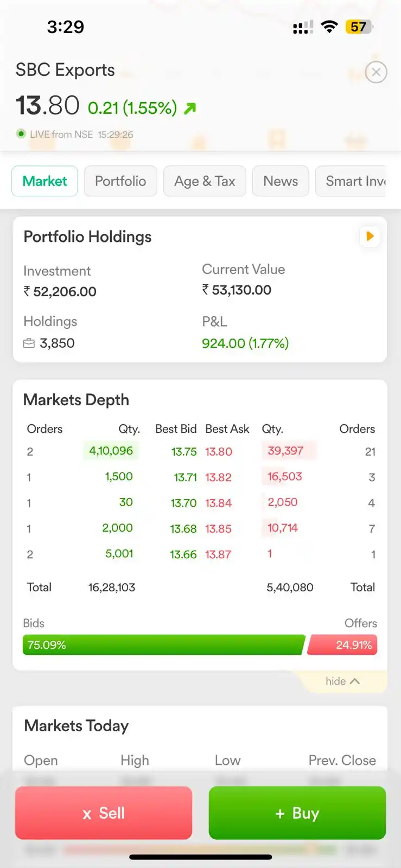
Task: Tap the WiFi icon in status bar
Action: click(x=329, y=27)
